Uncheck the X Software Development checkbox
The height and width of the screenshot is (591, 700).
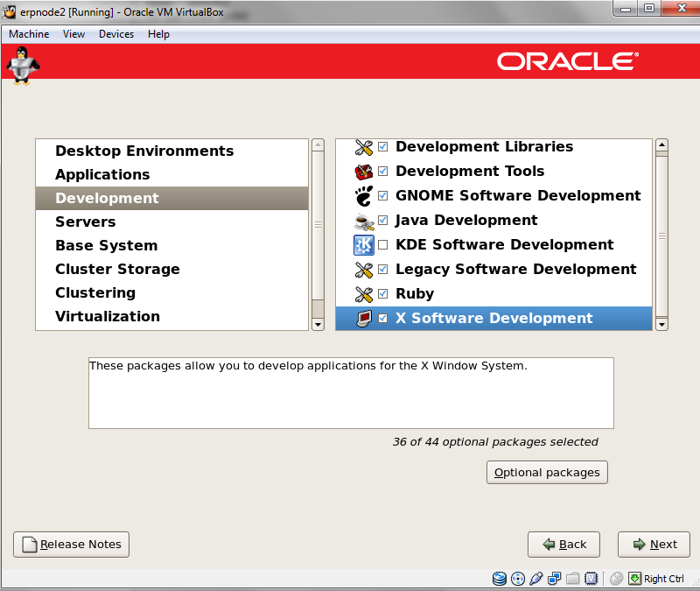pyautogui.click(x=382, y=319)
